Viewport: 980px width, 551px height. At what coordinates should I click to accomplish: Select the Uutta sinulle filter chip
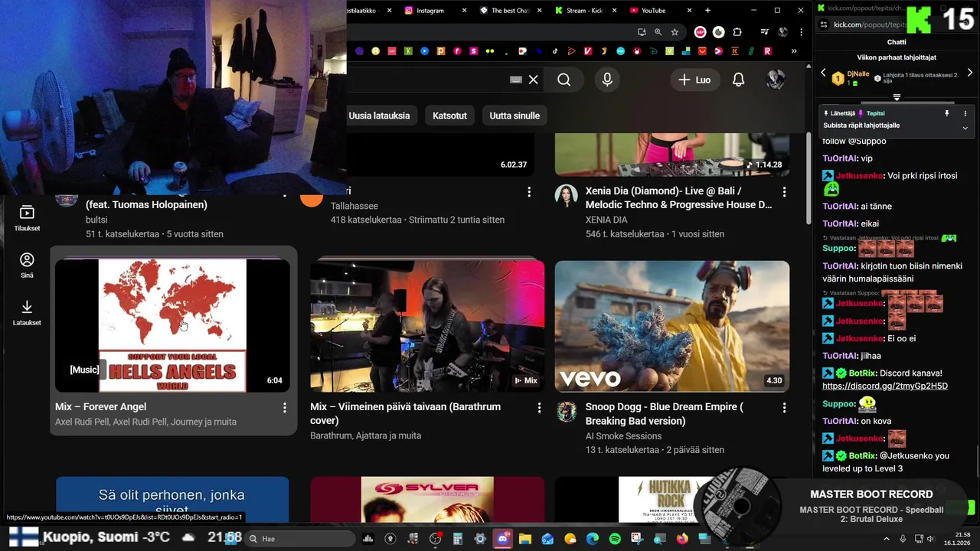click(514, 116)
